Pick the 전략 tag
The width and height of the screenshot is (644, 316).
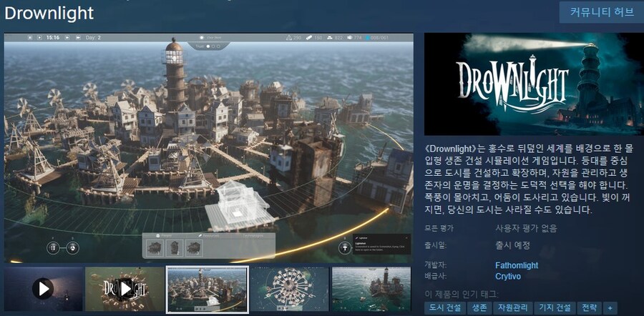(x=589, y=307)
